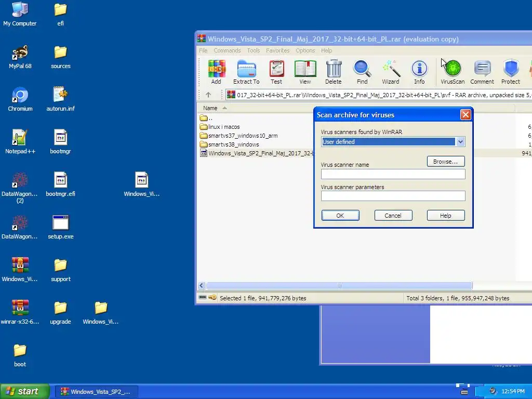532x399 pixels.
Task: Open the Commands menu
Action: pyautogui.click(x=227, y=50)
